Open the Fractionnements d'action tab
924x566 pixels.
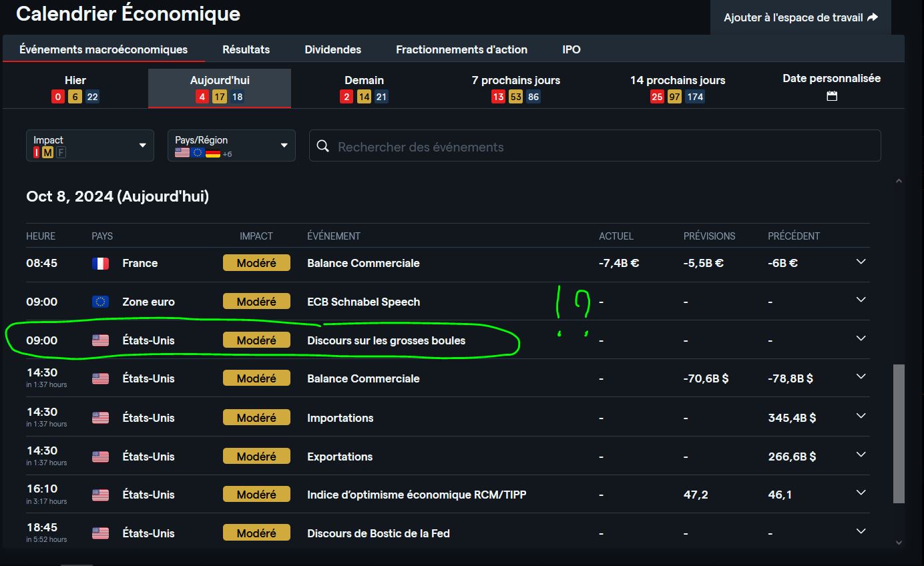[x=462, y=49]
